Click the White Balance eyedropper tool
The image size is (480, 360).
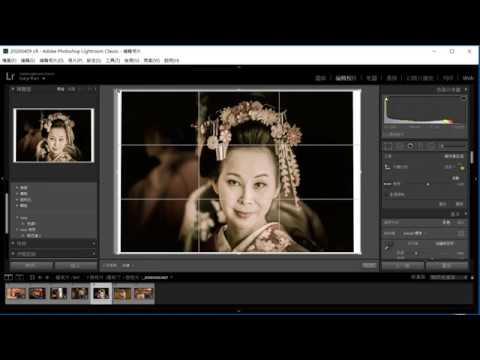pos(387,247)
